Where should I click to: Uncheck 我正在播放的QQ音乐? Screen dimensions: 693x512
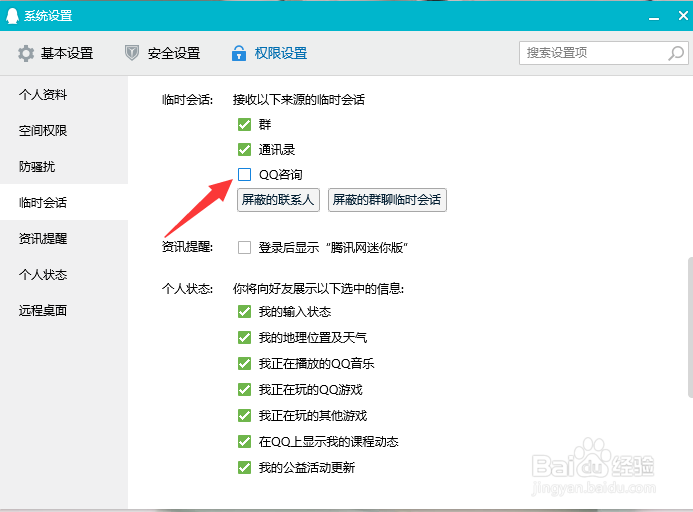244,363
